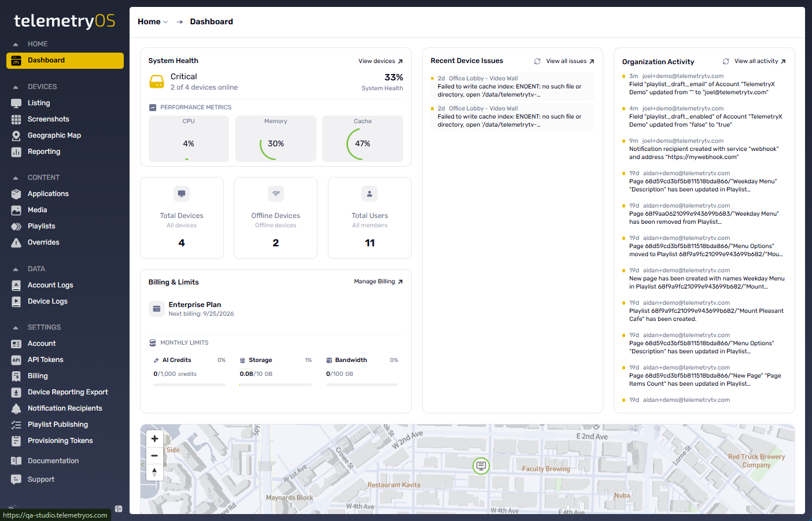Refresh Organization Activity feed
Viewport: 812px width, 521px height.
click(726, 61)
